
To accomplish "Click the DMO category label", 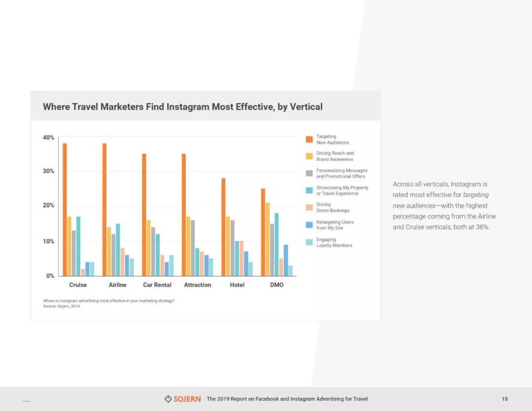I will (x=277, y=285).
